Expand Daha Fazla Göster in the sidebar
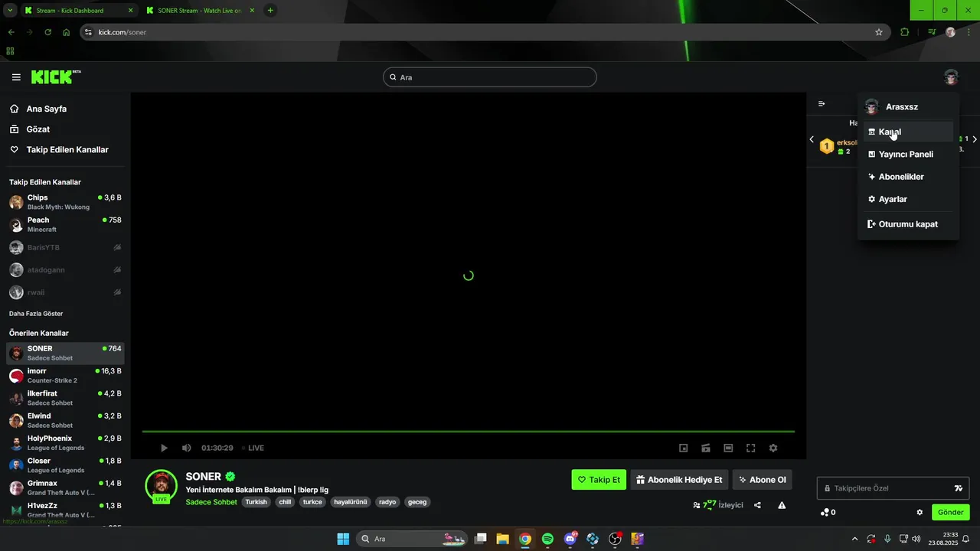 (x=36, y=314)
